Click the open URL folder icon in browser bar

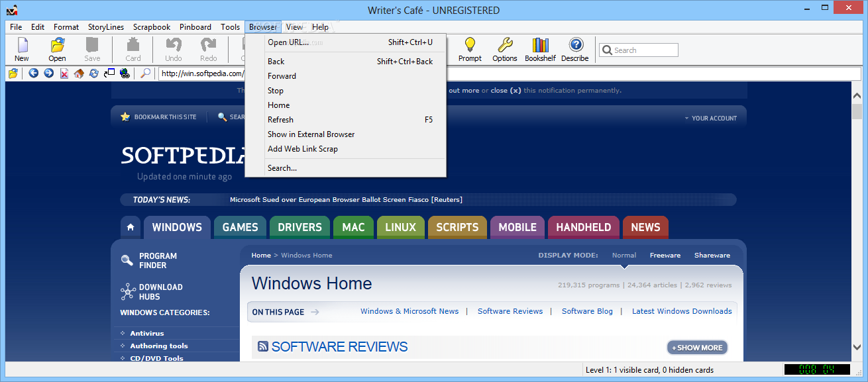point(13,73)
